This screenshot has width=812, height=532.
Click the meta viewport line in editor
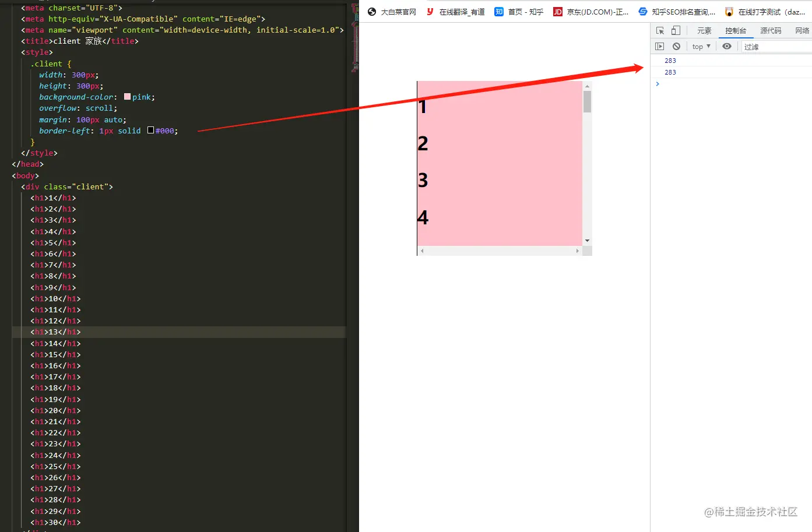click(182, 30)
